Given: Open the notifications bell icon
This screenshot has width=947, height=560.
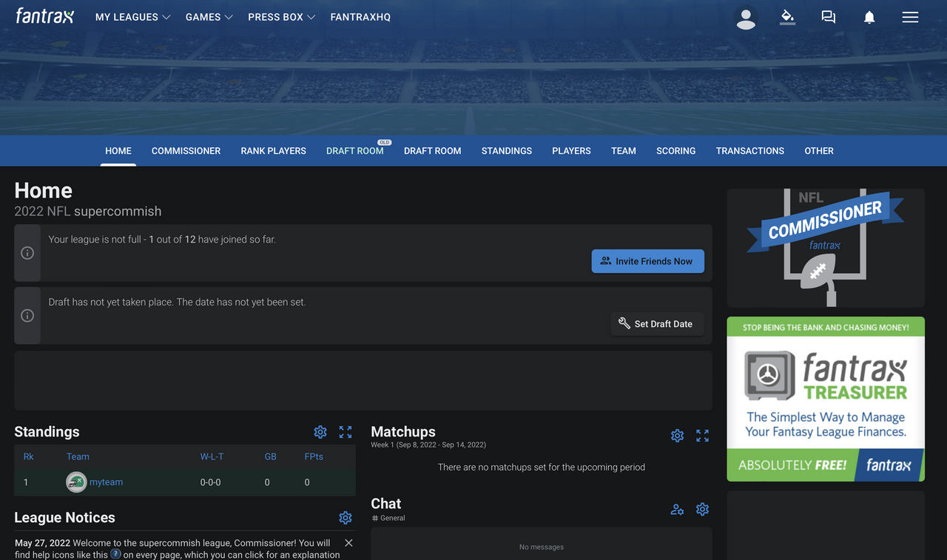Looking at the screenshot, I should [869, 17].
